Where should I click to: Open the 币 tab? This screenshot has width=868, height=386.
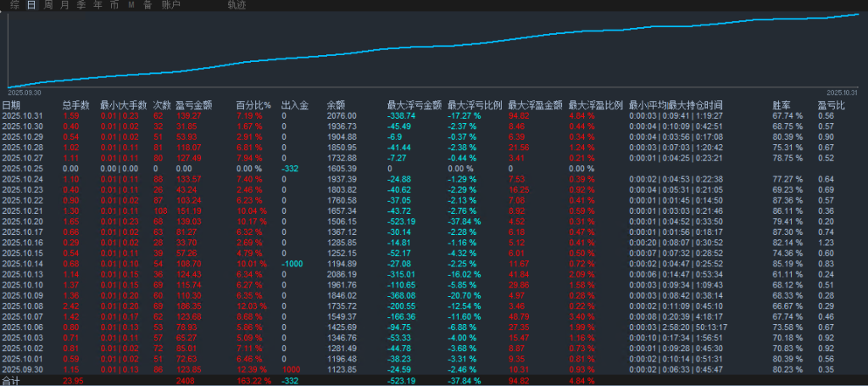tap(114, 5)
